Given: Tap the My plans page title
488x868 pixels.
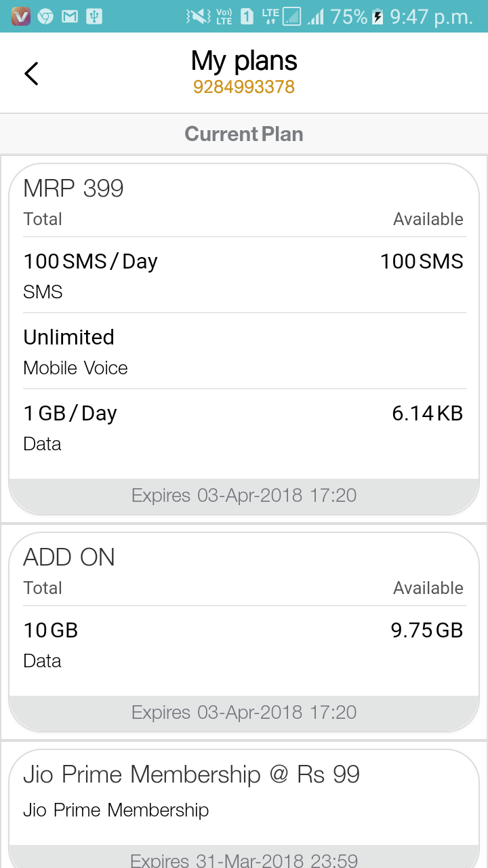Looking at the screenshot, I should (244, 61).
